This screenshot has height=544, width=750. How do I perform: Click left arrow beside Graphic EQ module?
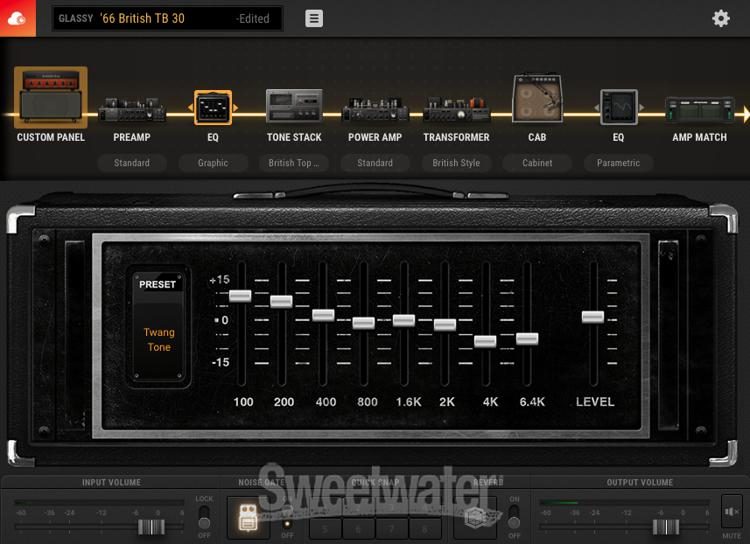coord(190,108)
